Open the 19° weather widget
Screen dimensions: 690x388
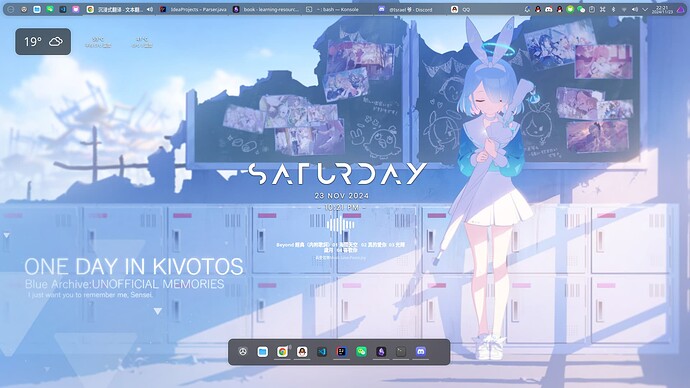43,42
